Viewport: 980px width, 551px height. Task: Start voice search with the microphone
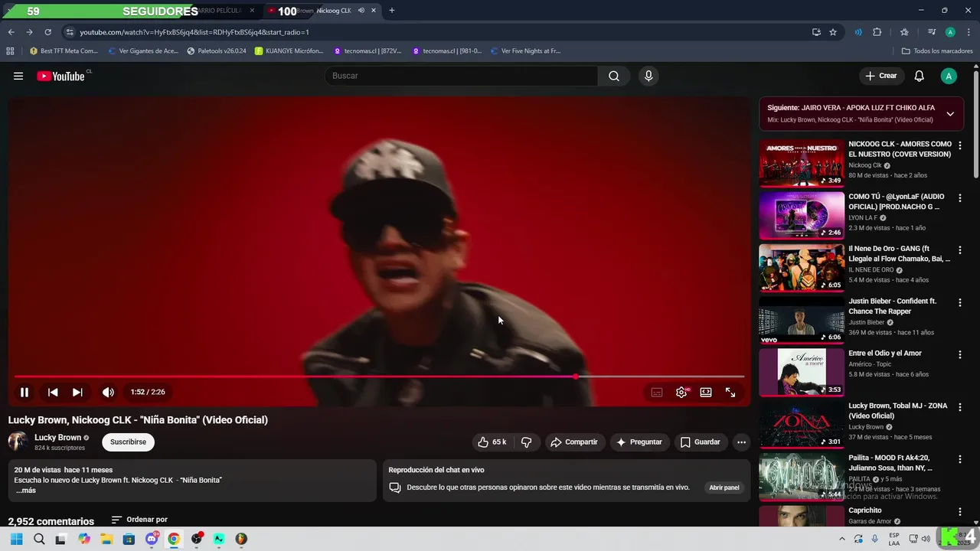[x=648, y=76]
